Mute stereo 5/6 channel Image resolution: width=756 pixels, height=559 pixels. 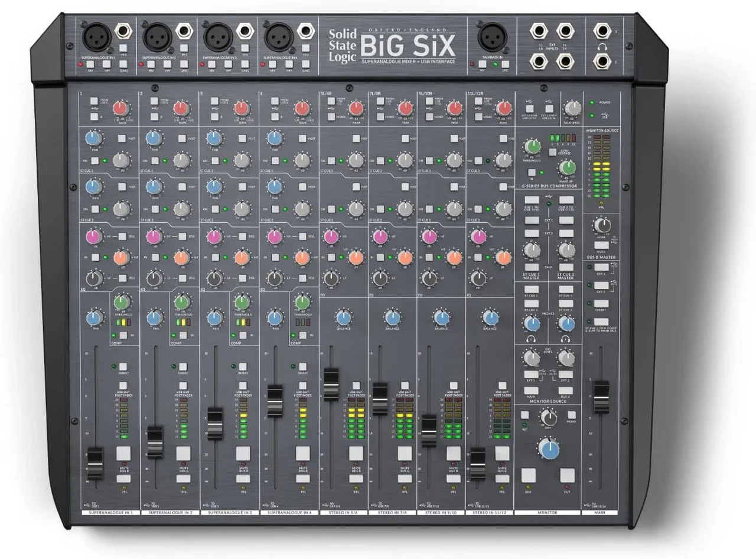pos(356,454)
